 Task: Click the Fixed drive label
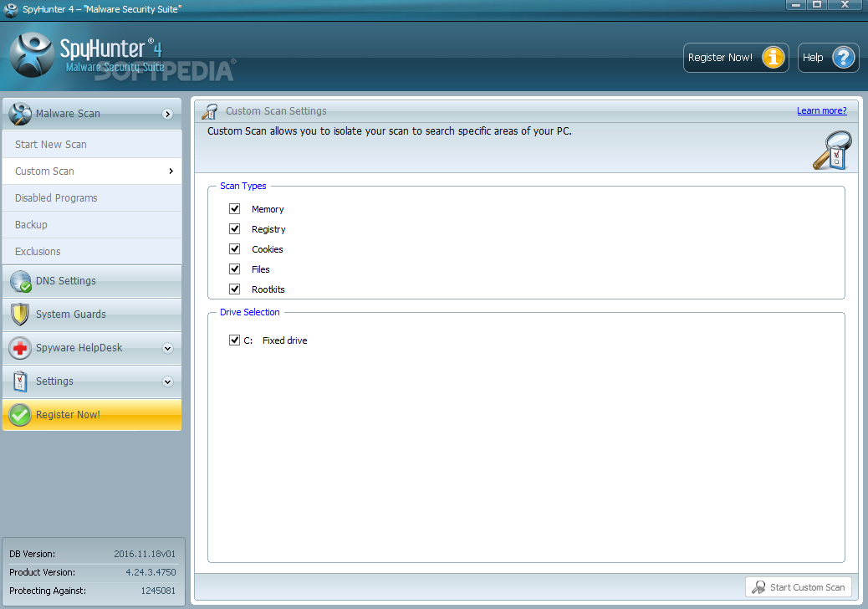pyautogui.click(x=284, y=340)
